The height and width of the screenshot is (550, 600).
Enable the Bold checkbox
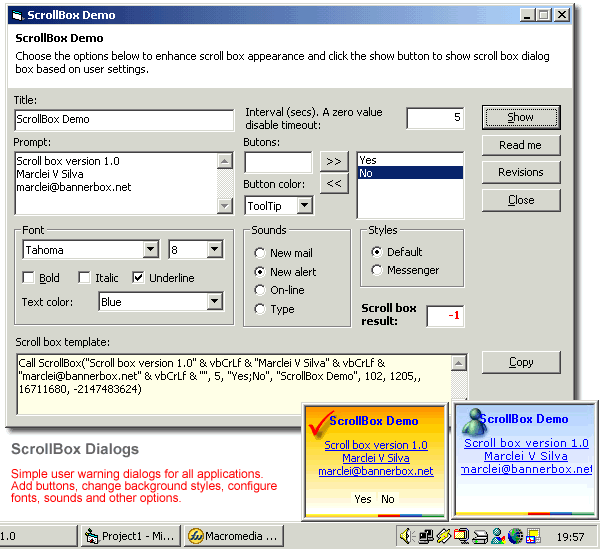[x=29, y=278]
